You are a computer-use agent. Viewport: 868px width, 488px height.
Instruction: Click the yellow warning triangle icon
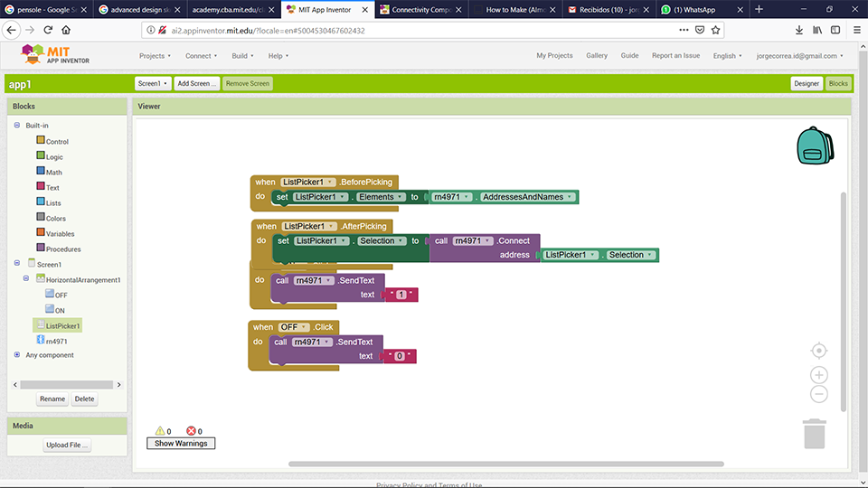(x=160, y=430)
